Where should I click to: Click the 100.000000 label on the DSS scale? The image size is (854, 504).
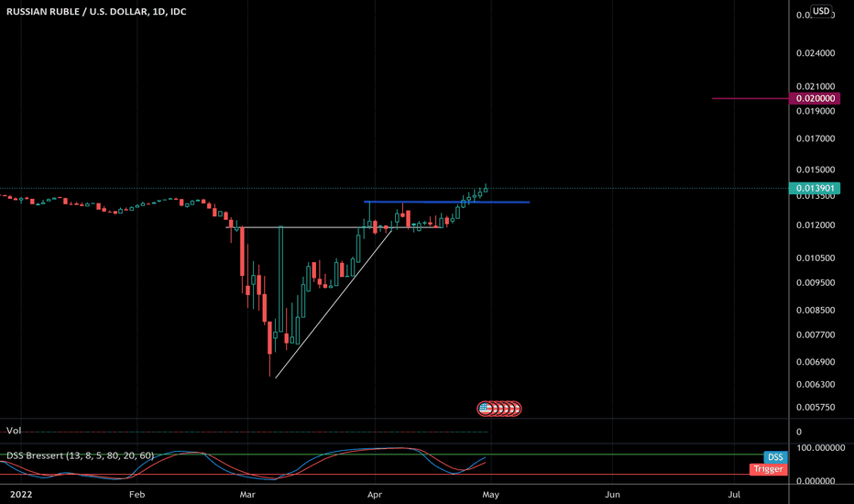point(820,447)
